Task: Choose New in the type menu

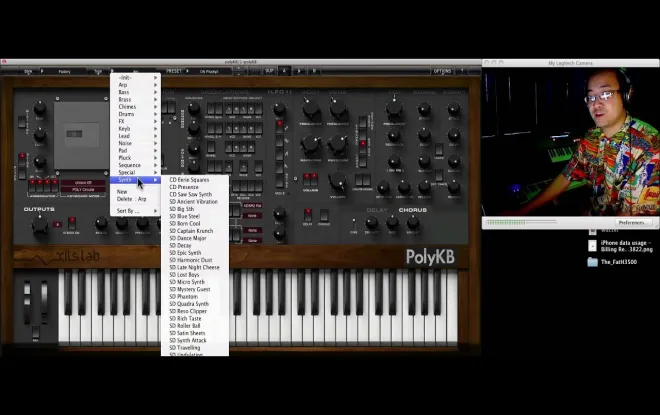Action: click(x=135, y=192)
